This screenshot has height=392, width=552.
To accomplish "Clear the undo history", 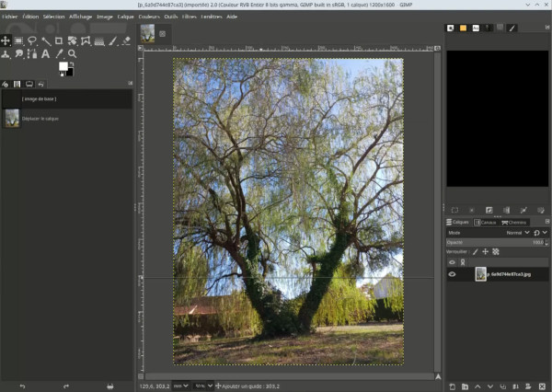I will click(110, 386).
